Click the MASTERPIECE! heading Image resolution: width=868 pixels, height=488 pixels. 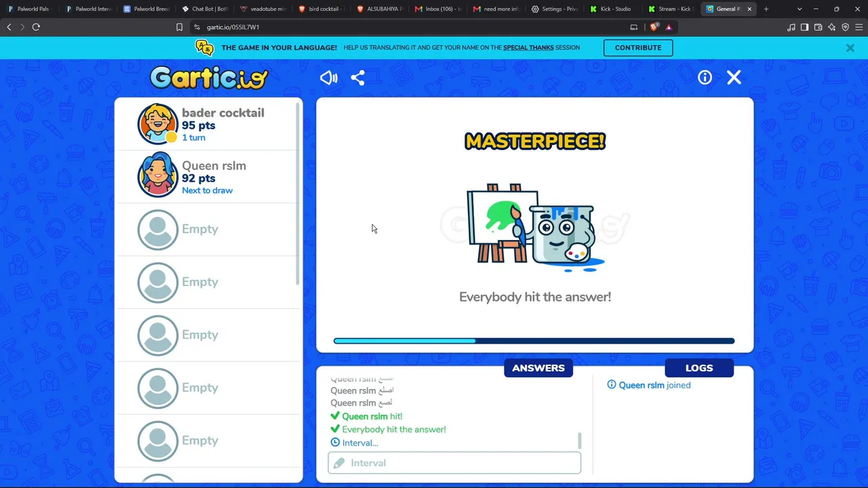[x=535, y=142]
